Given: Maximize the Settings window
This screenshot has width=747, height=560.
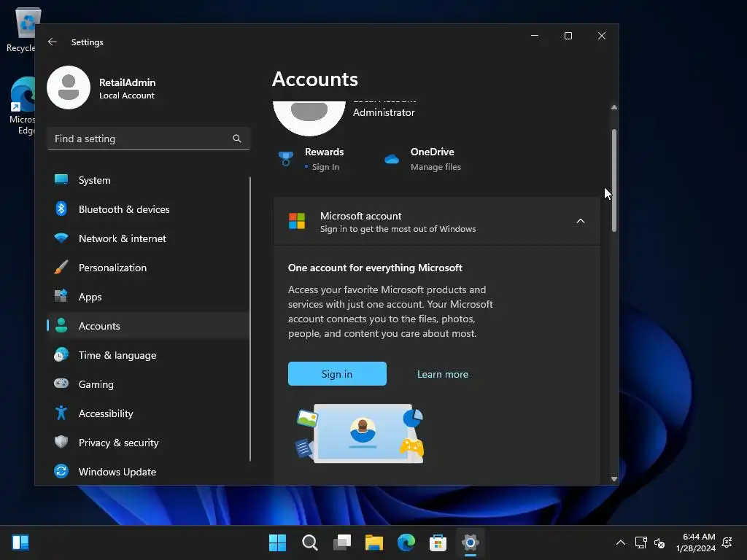Looking at the screenshot, I should 568,36.
